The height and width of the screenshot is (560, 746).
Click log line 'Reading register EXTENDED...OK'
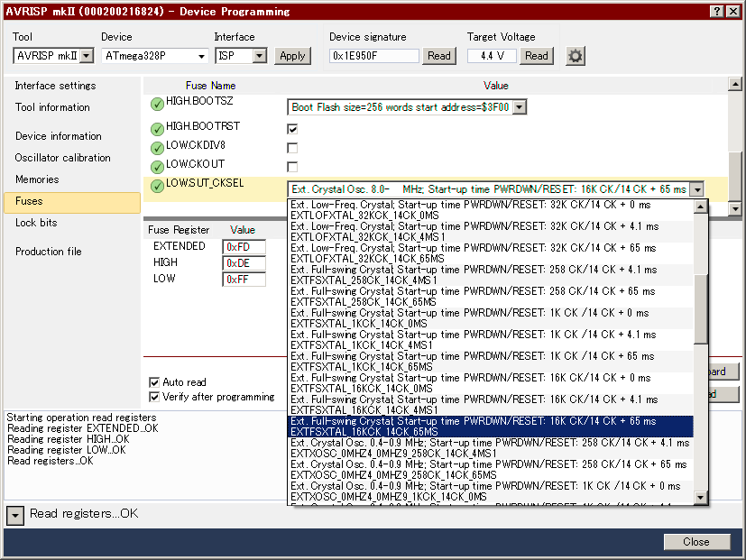[x=83, y=428]
